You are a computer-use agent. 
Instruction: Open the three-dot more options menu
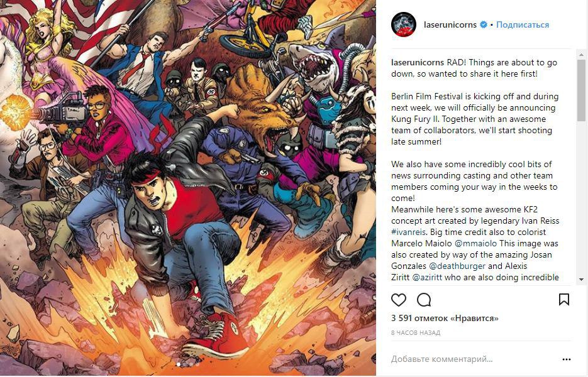coord(566,359)
